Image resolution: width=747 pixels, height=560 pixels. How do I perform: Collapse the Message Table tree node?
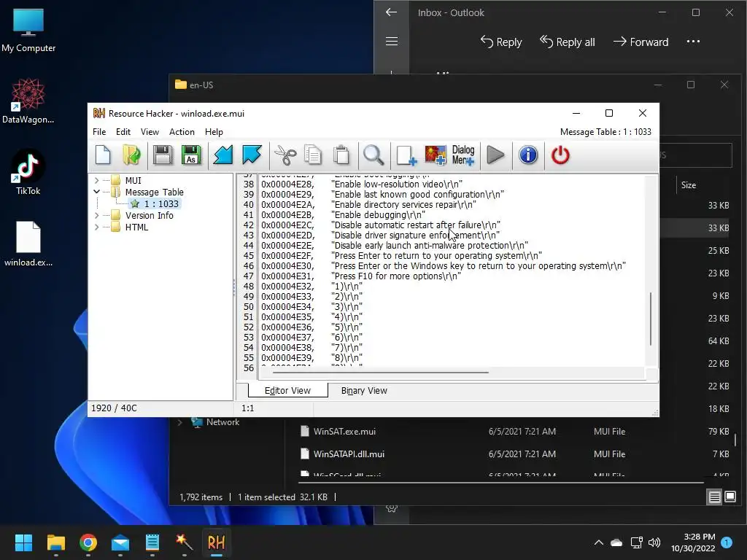tap(97, 192)
